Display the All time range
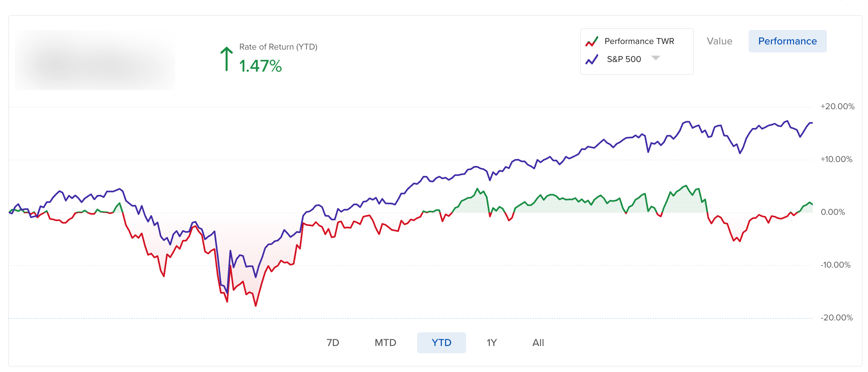 tap(538, 343)
